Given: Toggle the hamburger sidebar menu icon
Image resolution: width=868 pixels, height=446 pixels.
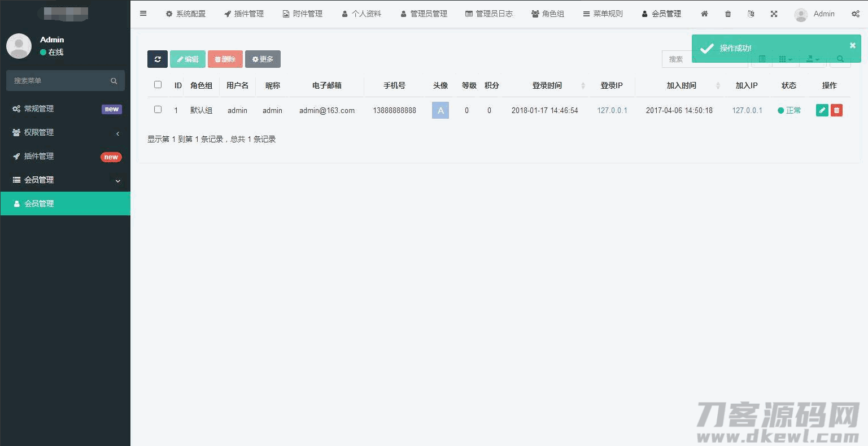Looking at the screenshot, I should tap(143, 14).
